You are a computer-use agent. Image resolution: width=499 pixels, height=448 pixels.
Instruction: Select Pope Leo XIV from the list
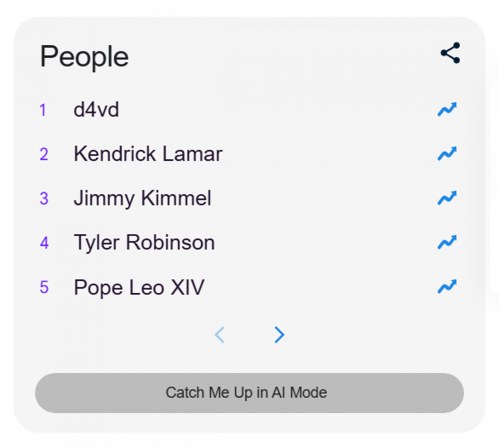tap(139, 287)
